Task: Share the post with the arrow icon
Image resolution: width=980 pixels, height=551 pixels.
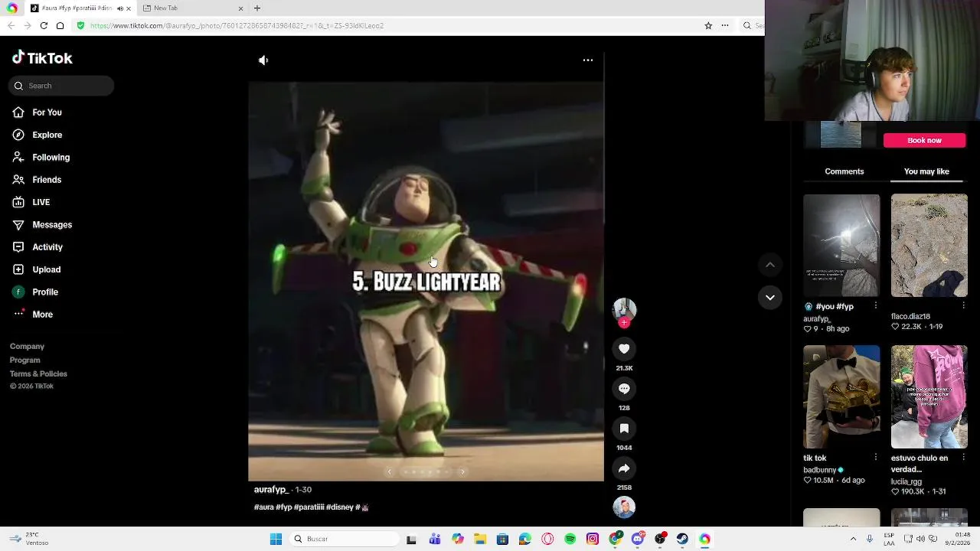Action: [624, 468]
